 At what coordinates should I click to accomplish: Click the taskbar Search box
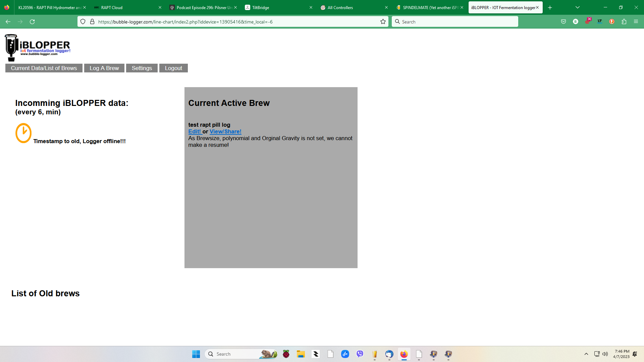tap(241, 354)
